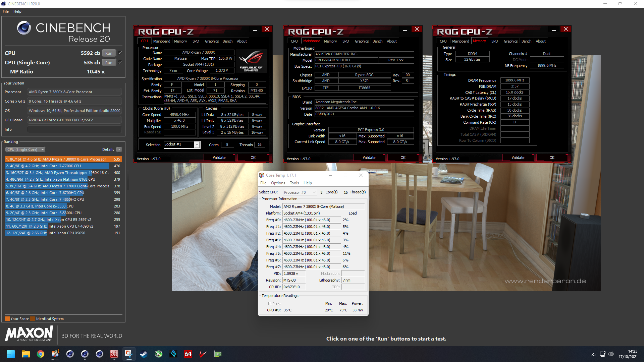Open Core Temp File menu
This screenshot has width=644, height=362.
(263, 183)
